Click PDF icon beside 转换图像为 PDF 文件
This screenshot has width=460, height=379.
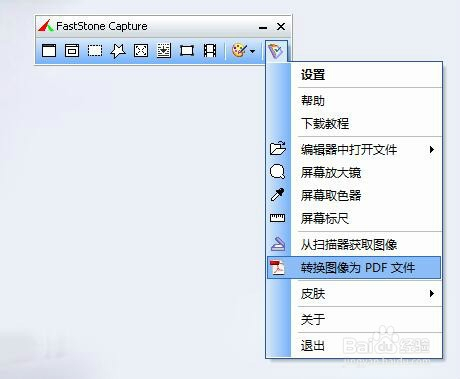tap(277, 268)
